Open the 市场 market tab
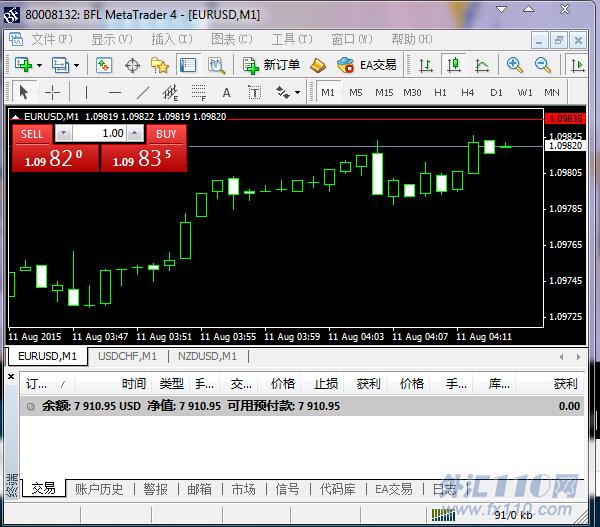 [243, 489]
